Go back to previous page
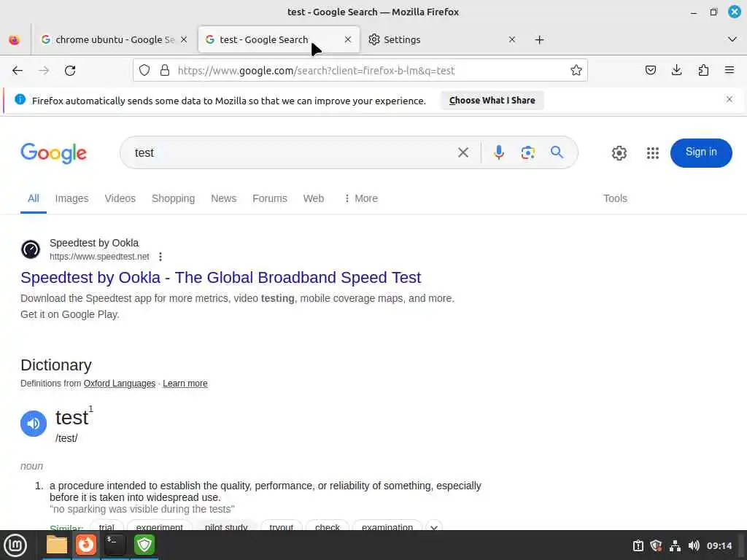 point(18,71)
